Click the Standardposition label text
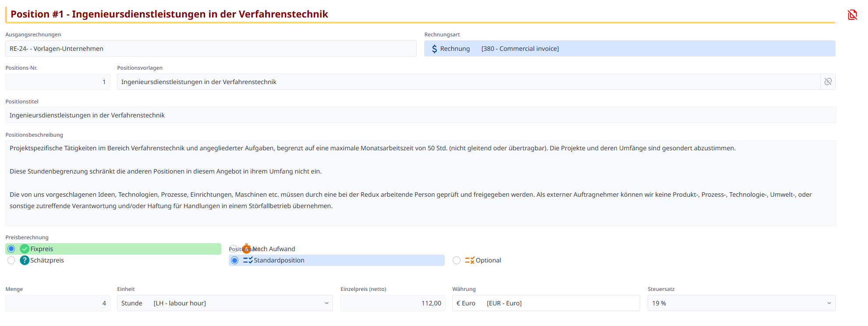 pyautogui.click(x=279, y=260)
